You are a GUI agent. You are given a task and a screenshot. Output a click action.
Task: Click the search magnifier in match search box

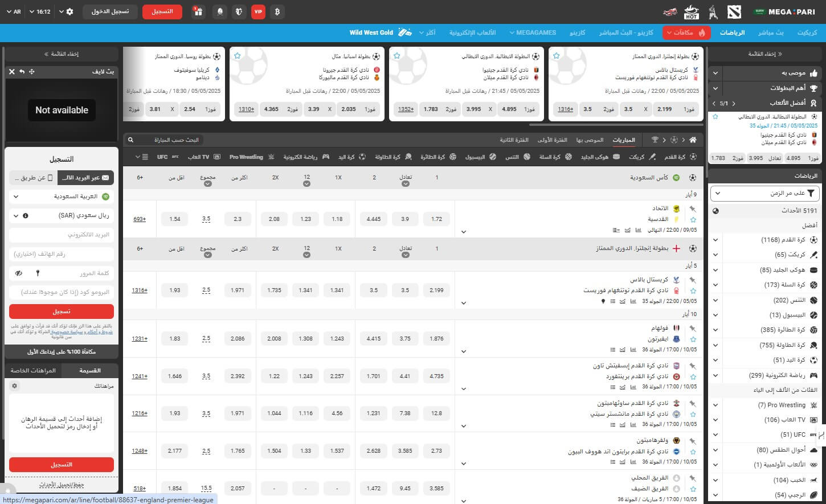coord(130,140)
